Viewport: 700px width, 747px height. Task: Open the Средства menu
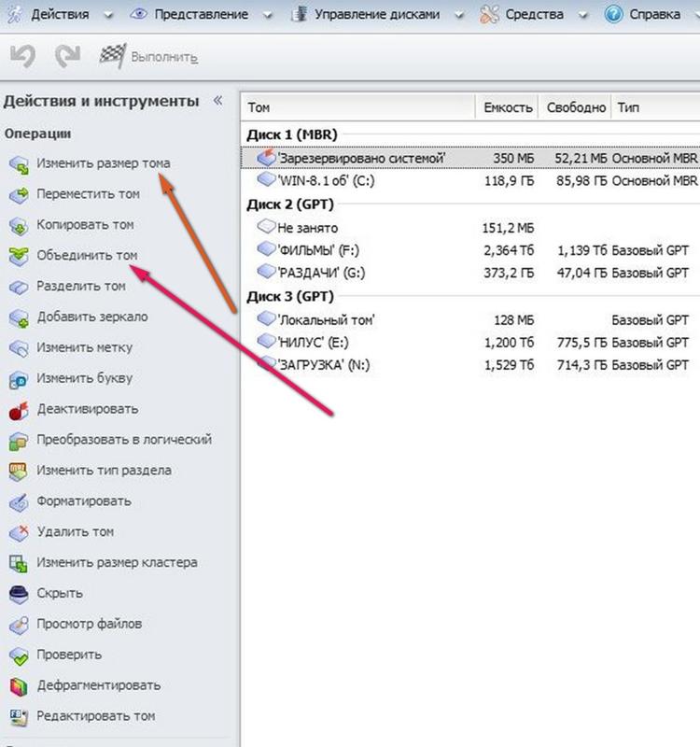coord(534,14)
